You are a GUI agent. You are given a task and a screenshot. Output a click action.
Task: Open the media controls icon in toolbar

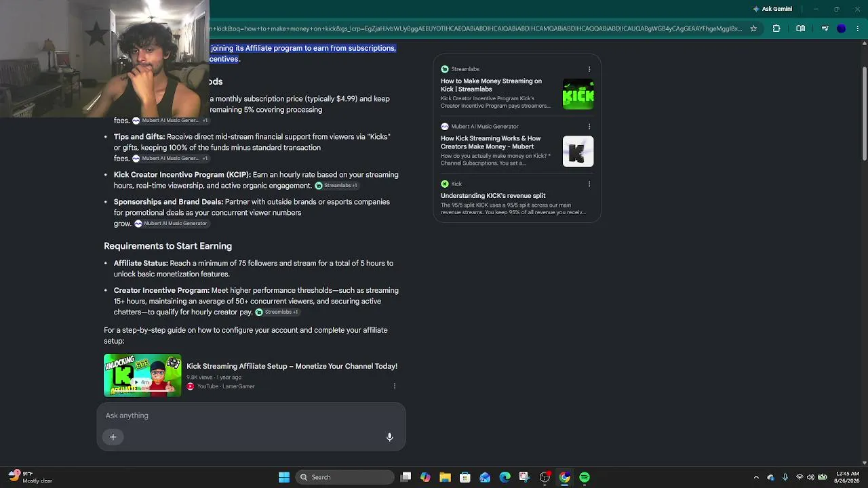pos(825,28)
